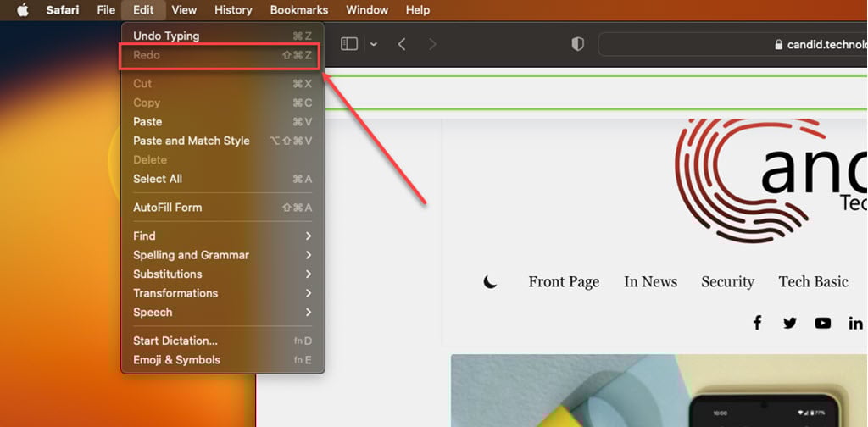868x427 pixels.
Task: Choose Select All from Edit menu
Action: click(x=223, y=180)
